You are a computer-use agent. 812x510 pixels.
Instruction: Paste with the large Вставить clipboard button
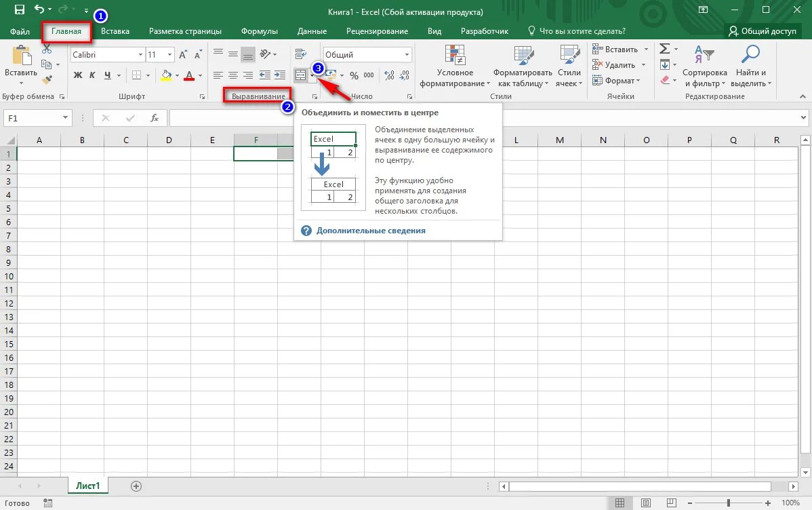21,66
